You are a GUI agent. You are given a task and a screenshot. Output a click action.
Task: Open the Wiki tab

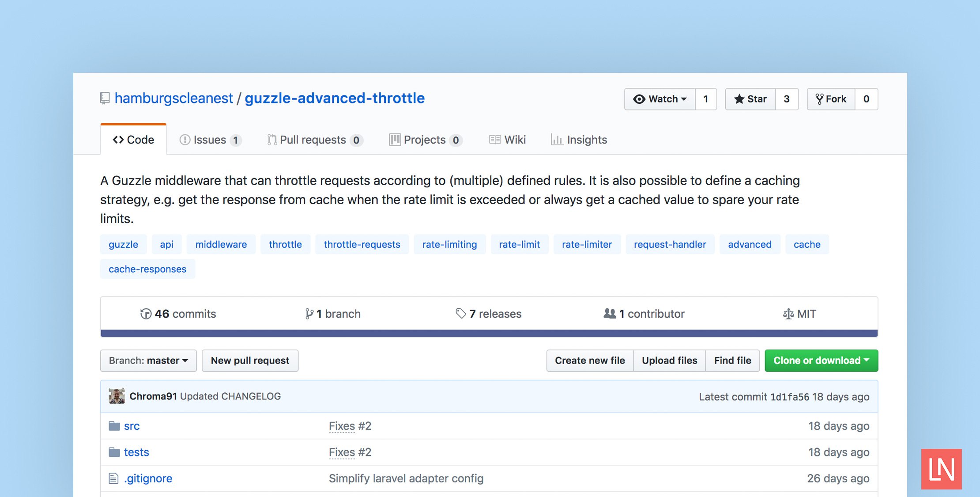click(508, 140)
